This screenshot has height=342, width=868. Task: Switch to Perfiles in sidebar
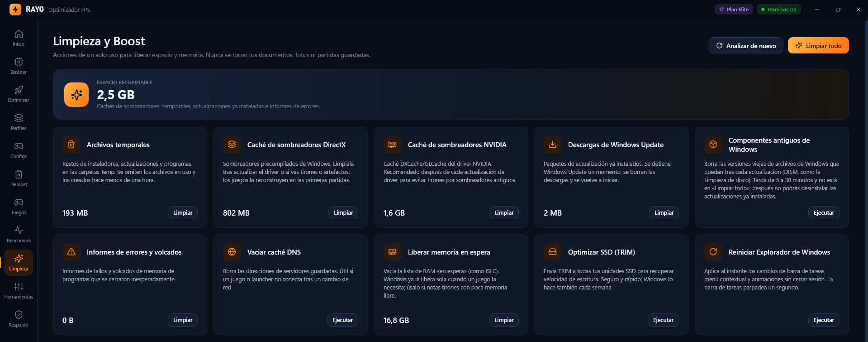click(x=19, y=122)
